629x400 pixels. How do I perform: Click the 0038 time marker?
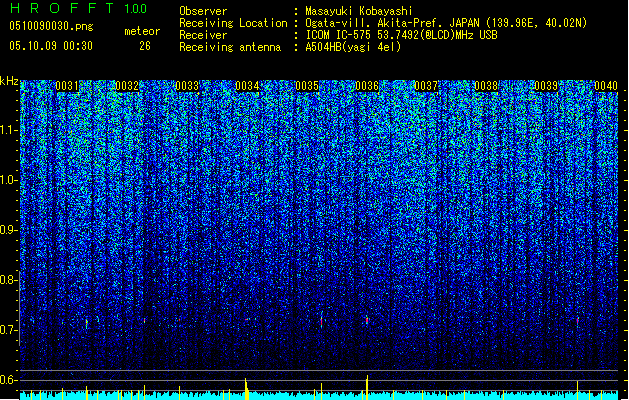pos(486,86)
